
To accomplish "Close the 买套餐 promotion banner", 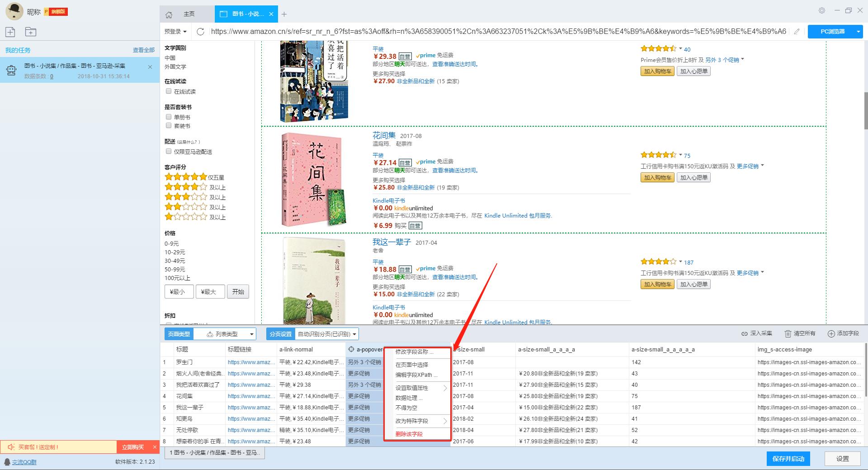I will pos(155,447).
